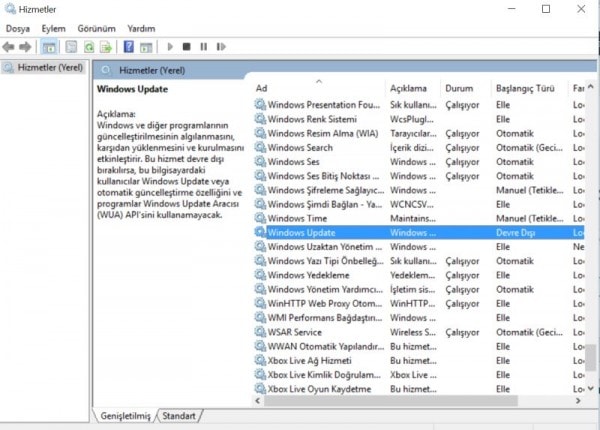The width and height of the screenshot is (600, 430).
Task: Select Xbox Live Ağ Hizmeti service
Action: (419, 360)
